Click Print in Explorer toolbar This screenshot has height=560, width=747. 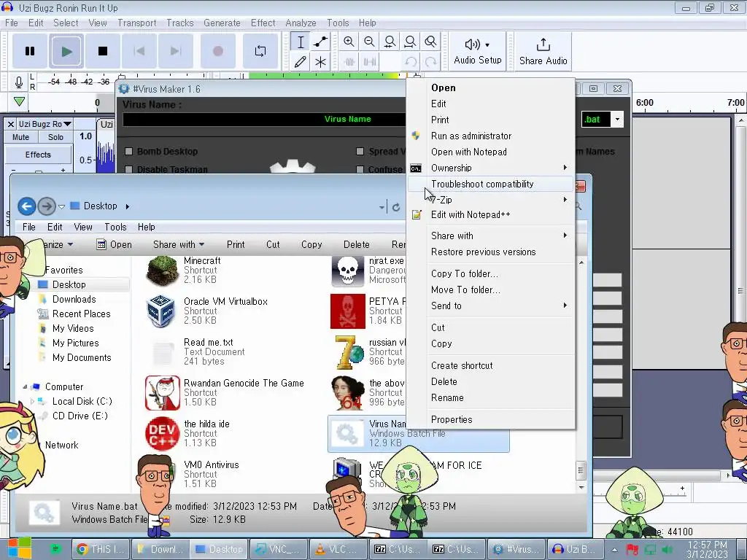pos(236,245)
